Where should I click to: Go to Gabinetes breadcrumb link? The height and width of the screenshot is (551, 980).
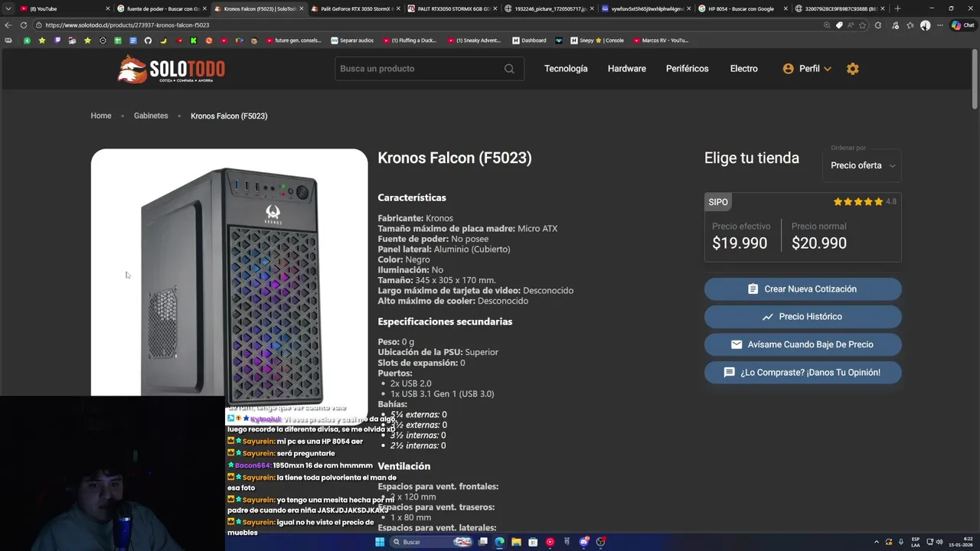(x=151, y=116)
